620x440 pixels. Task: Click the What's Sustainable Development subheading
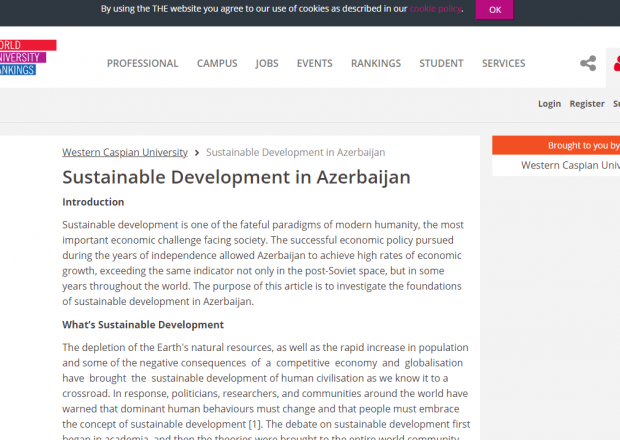pos(143,325)
